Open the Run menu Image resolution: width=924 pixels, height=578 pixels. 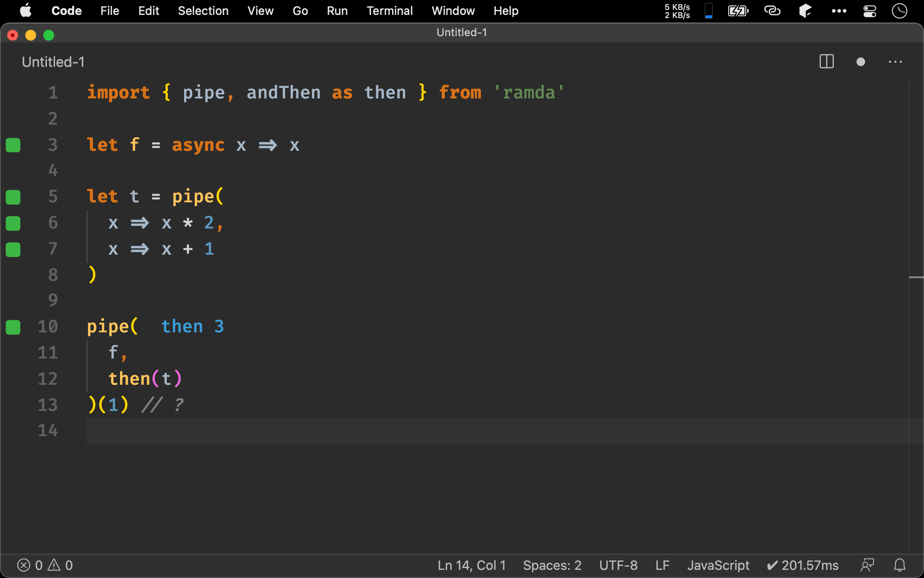337,10
